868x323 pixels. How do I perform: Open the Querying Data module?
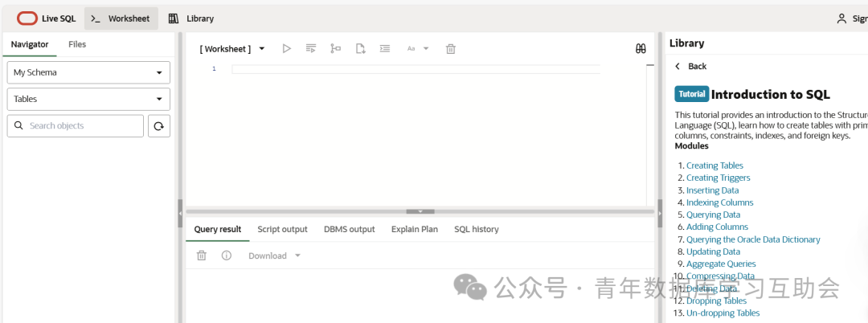tap(713, 215)
